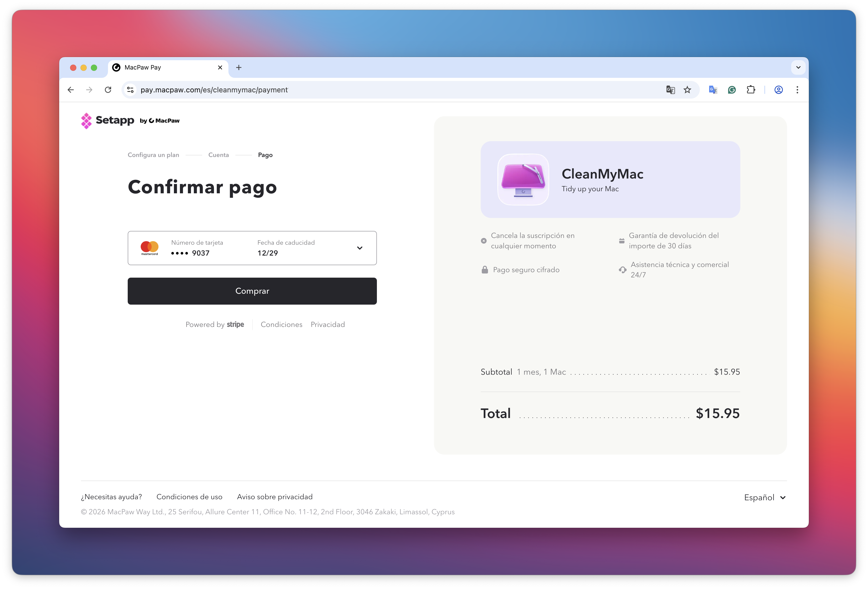The height and width of the screenshot is (589, 868).
Task: Click the translate page icon in address bar
Action: click(670, 90)
